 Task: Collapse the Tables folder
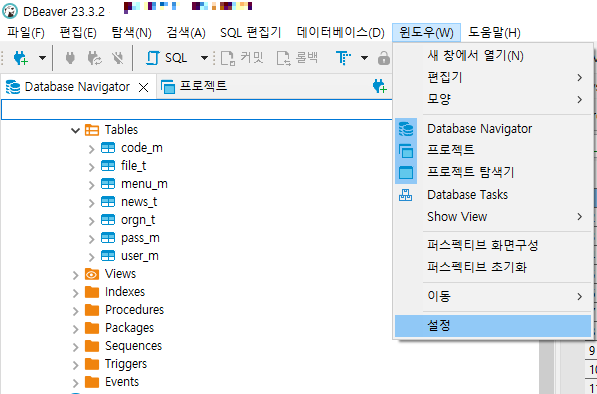(75, 131)
